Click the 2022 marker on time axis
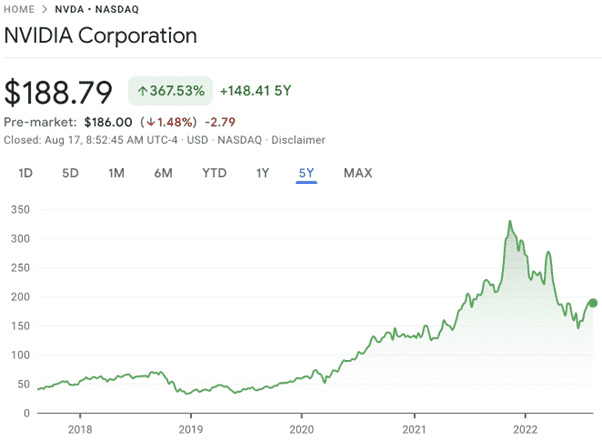 (x=525, y=429)
